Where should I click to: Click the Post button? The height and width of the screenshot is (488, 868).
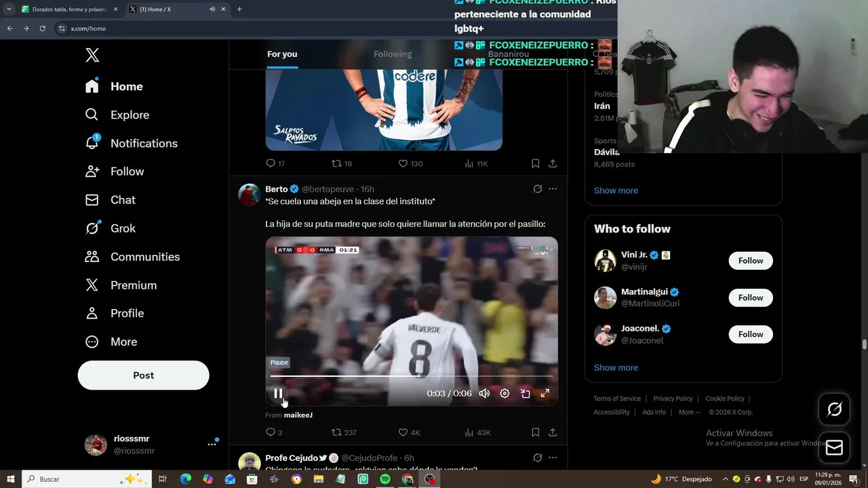point(143,375)
